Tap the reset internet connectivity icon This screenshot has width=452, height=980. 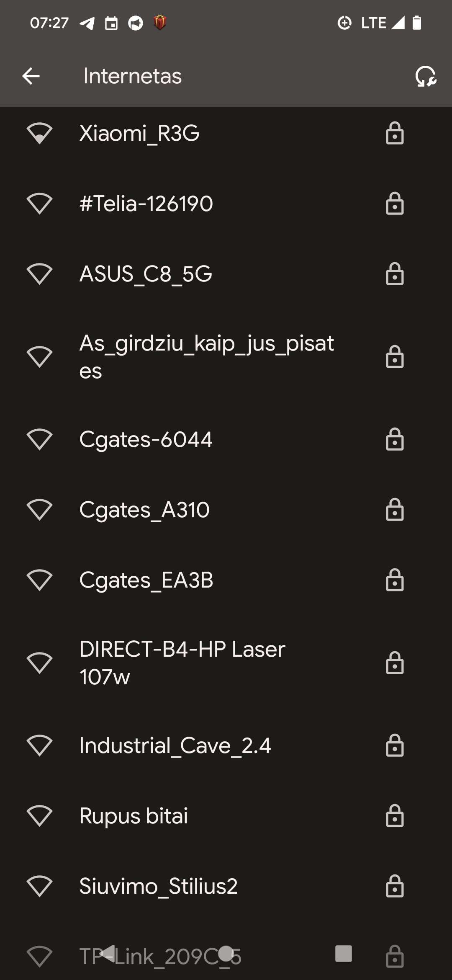tap(426, 76)
